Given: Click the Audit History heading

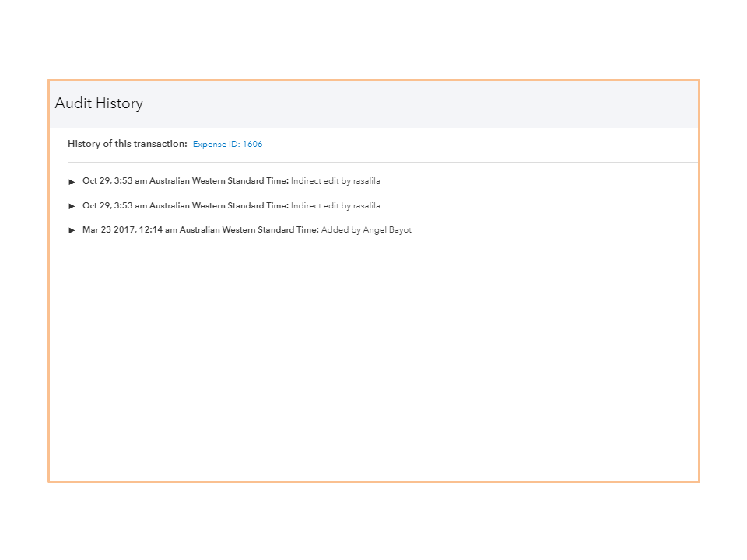Looking at the screenshot, I should 99,103.
